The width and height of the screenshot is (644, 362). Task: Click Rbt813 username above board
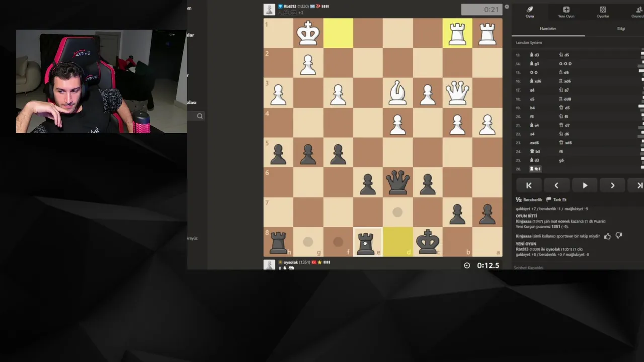290,6
